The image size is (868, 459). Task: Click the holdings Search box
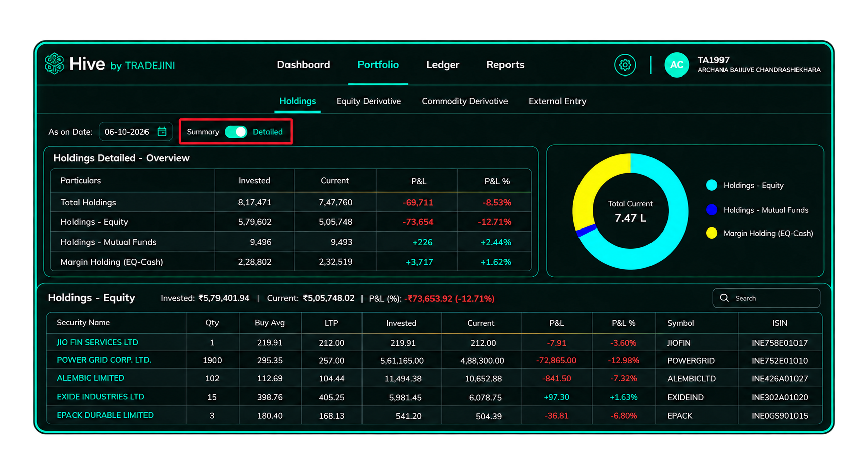coord(766,298)
